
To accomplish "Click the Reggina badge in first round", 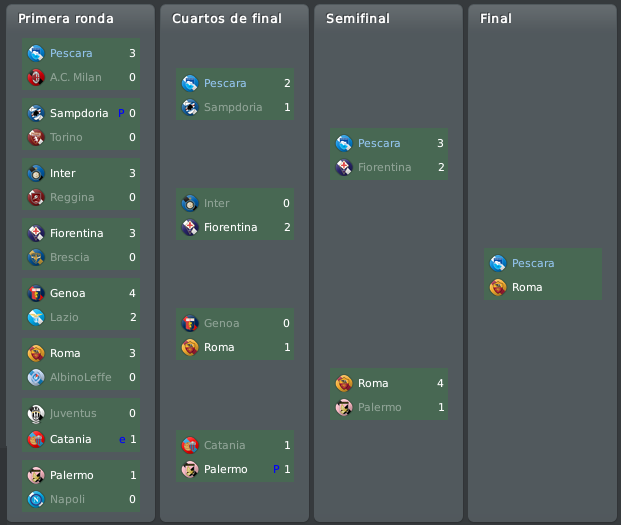I will 36,197.
